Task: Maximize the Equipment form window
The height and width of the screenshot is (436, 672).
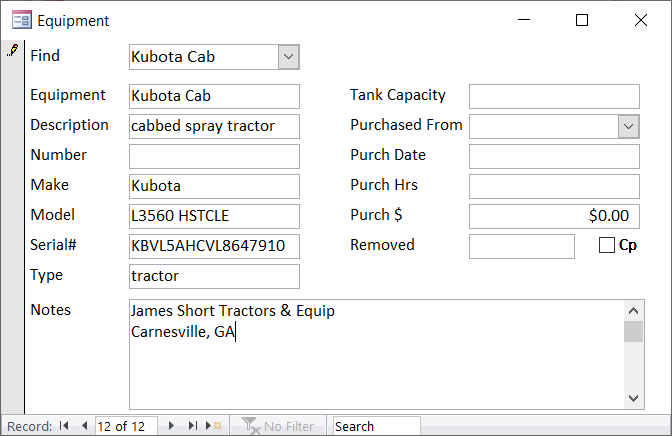Action: (x=582, y=20)
